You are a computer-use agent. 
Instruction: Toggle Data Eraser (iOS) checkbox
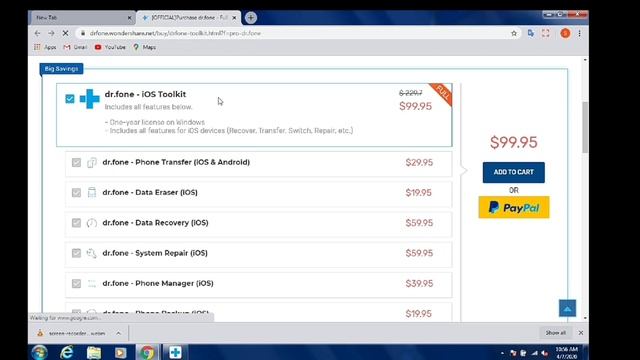coord(76,193)
